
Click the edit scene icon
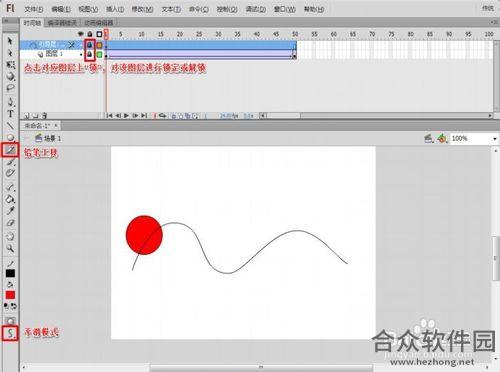click(429, 138)
